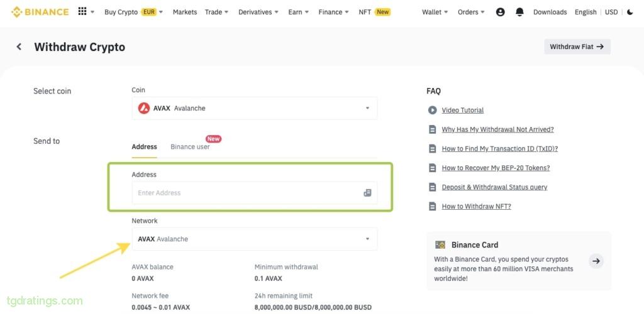The width and height of the screenshot is (644, 314).
Task: Change currency from USD
Action: pos(611,13)
